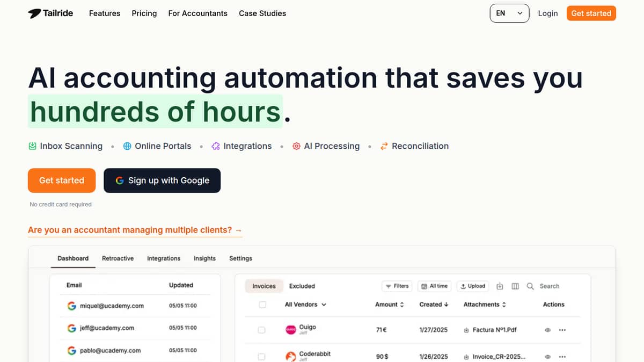Open the accountant managing multiple clients link

click(135, 230)
